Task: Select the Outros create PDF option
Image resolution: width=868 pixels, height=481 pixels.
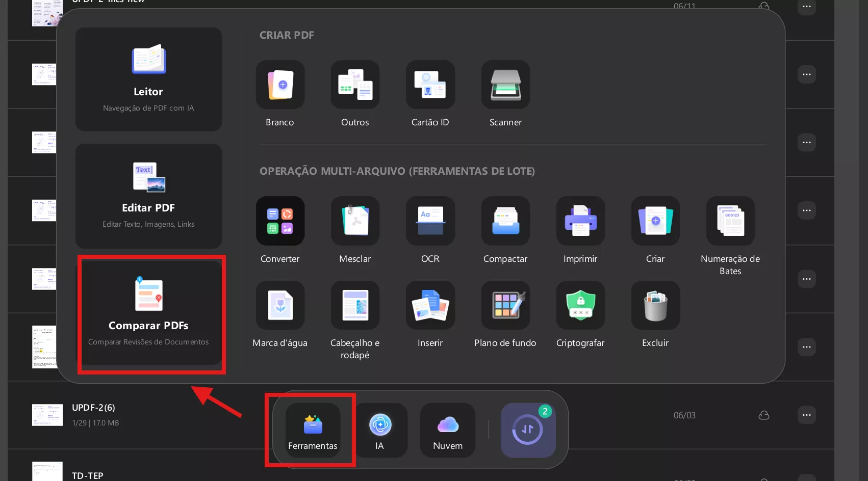Action: coord(355,85)
